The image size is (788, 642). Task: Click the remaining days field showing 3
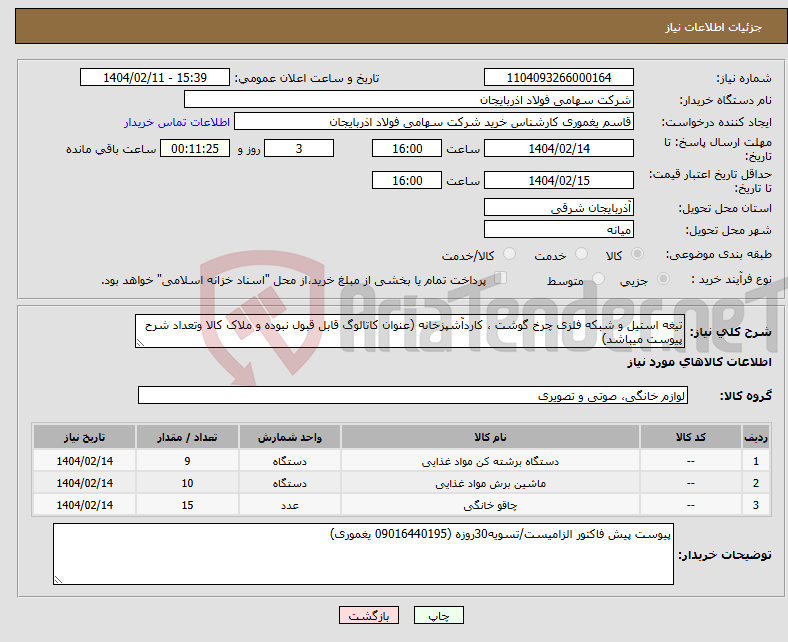coord(299,148)
